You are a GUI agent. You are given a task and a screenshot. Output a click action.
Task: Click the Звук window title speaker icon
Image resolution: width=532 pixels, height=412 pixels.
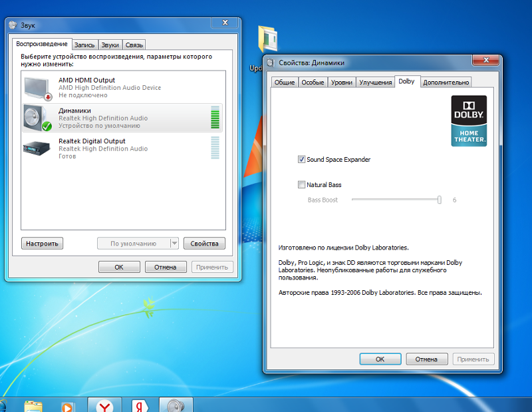point(13,25)
